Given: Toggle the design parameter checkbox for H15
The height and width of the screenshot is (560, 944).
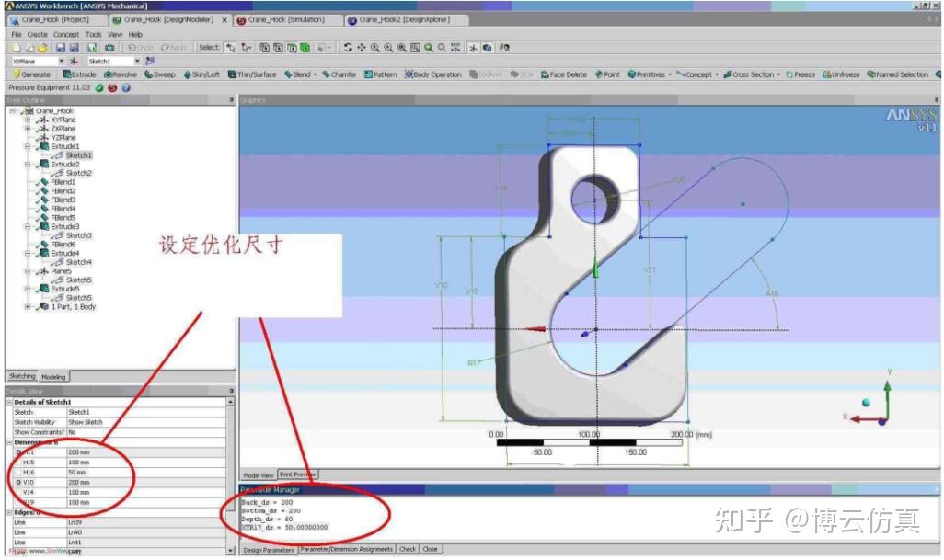Looking at the screenshot, I should (18, 463).
